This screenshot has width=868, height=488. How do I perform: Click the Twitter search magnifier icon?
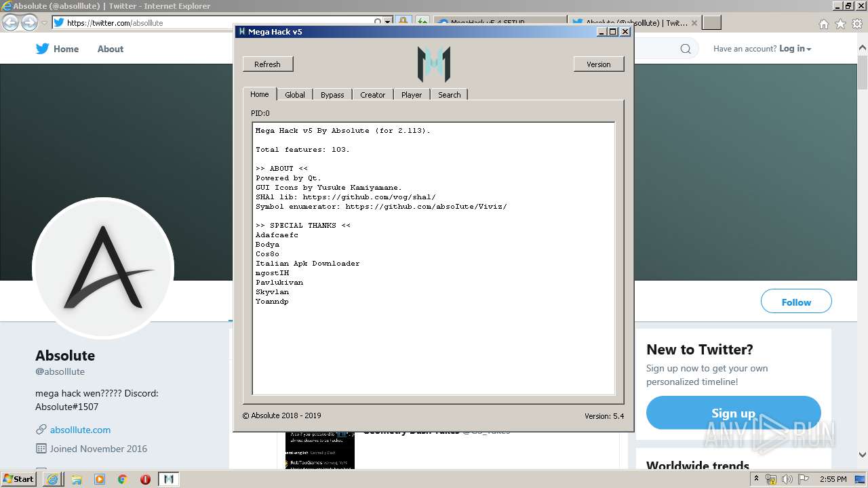pos(686,49)
